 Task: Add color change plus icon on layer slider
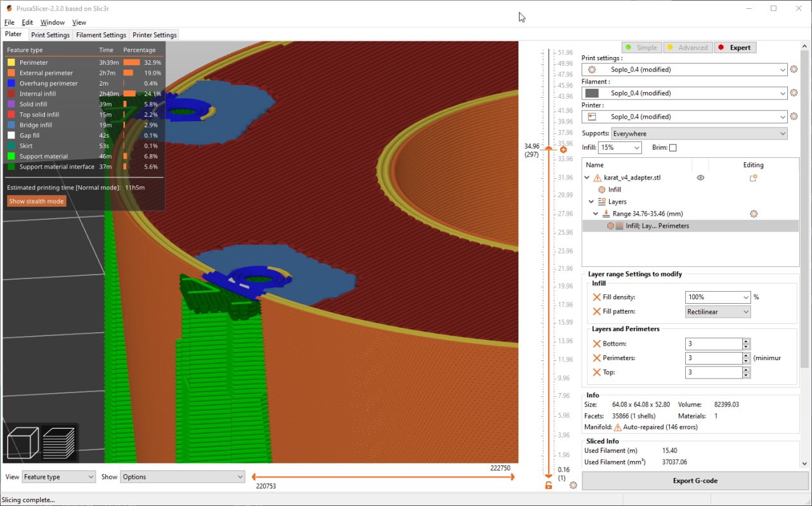coord(563,150)
